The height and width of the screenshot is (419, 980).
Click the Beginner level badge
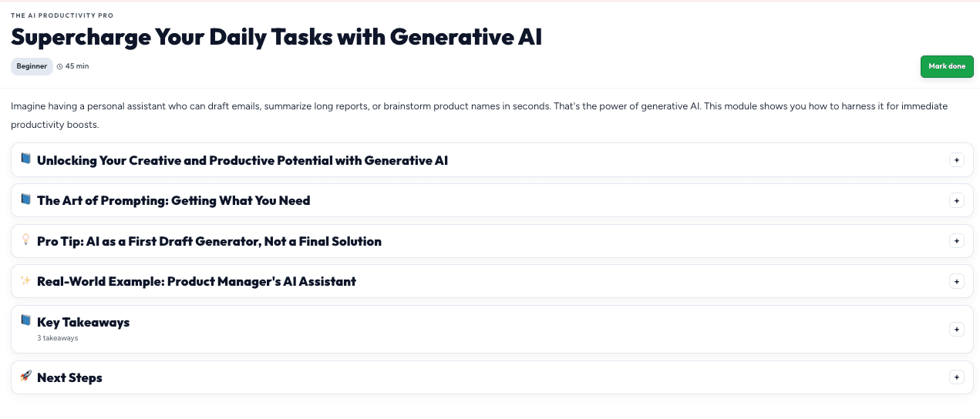[32, 66]
